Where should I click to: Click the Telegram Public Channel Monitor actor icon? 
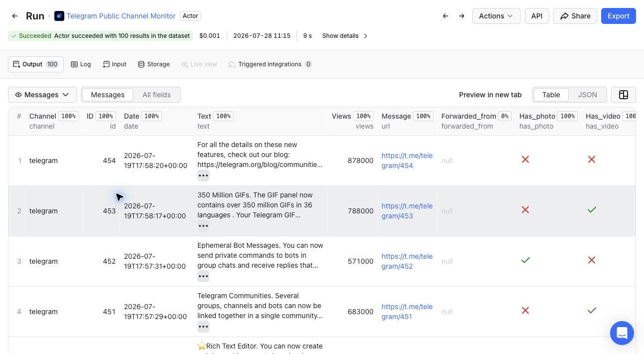[x=59, y=16]
